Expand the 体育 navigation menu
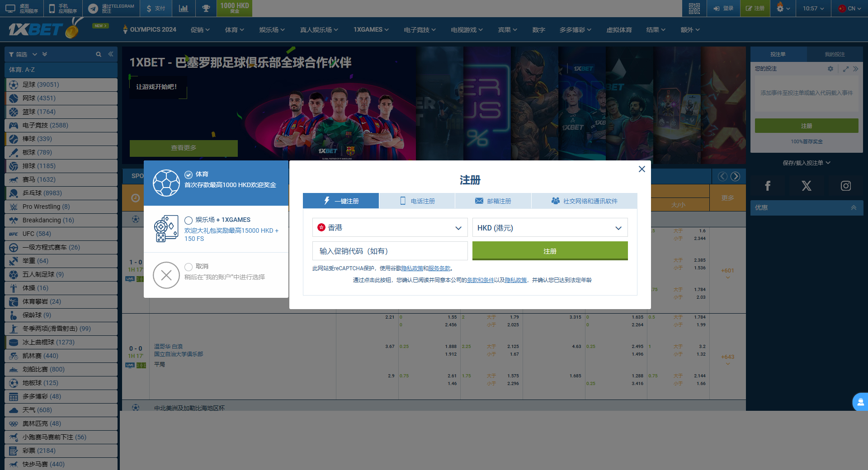 click(x=235, y=30)
